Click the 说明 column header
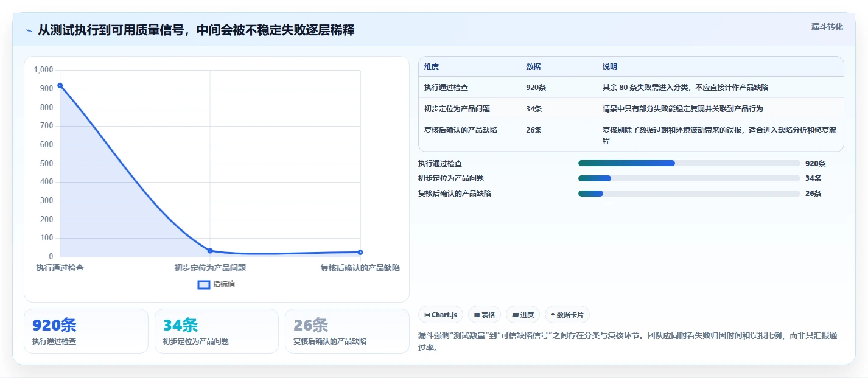Viewport: 868px width, 378px height. coord(610,67)
